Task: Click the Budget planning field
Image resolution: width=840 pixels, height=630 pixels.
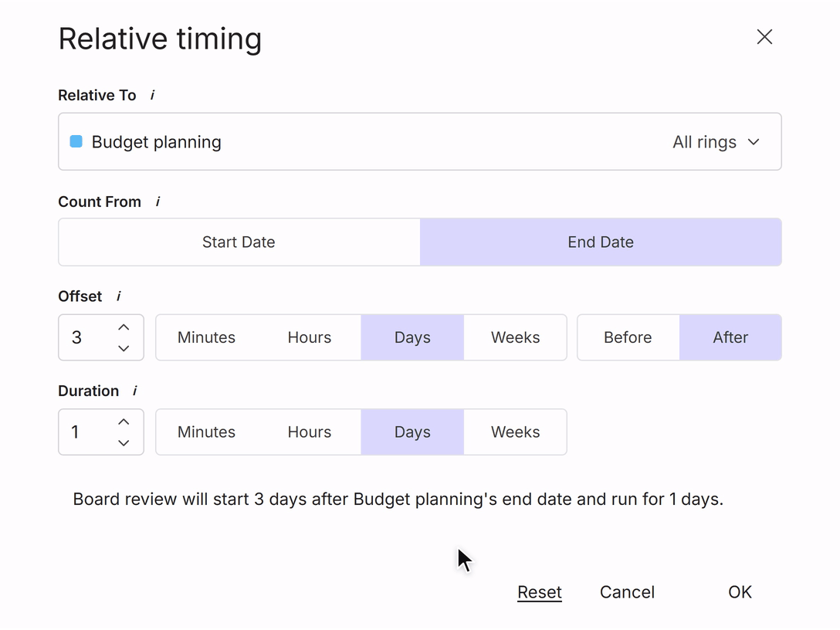Action: pyautogui.click(x=419, y=141)
